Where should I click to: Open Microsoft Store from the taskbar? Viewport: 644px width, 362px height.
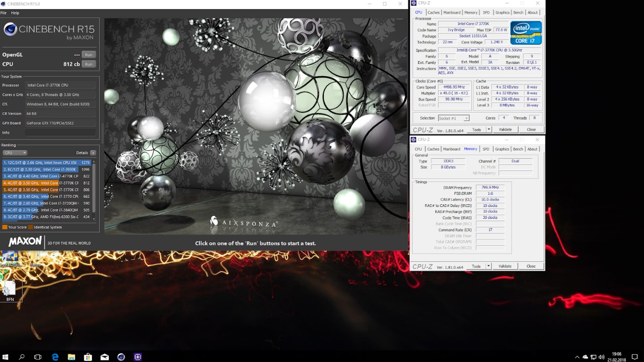coord(88,357)
